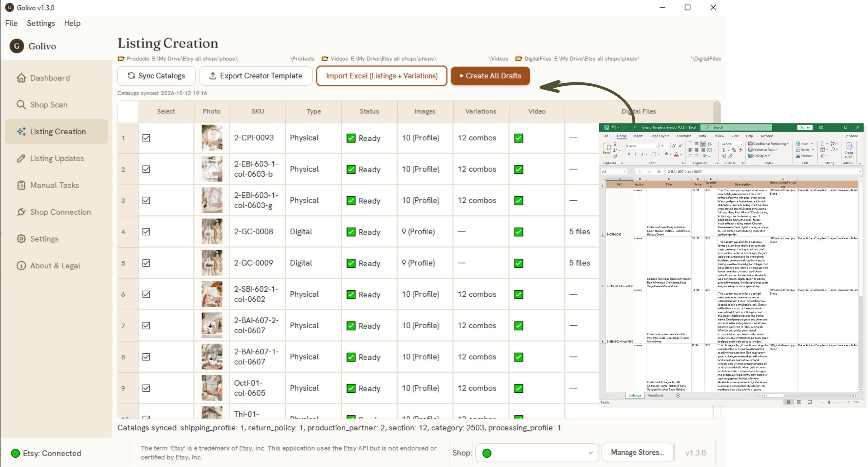Open Manual Tasks in the sidebar
The image size is (868, 467).
[x=56, y=185]
